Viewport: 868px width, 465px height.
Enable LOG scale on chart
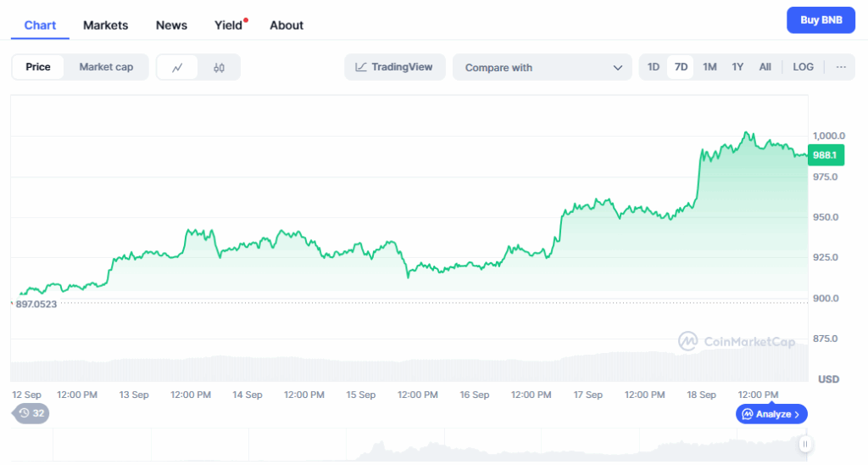click(803, 67)
